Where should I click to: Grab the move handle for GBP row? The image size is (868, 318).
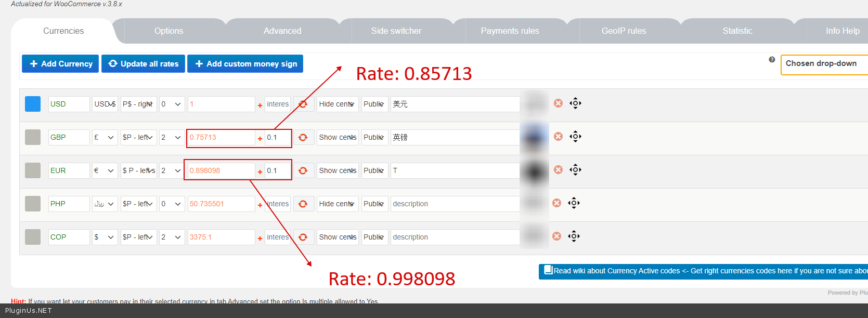tap(575, 137)
